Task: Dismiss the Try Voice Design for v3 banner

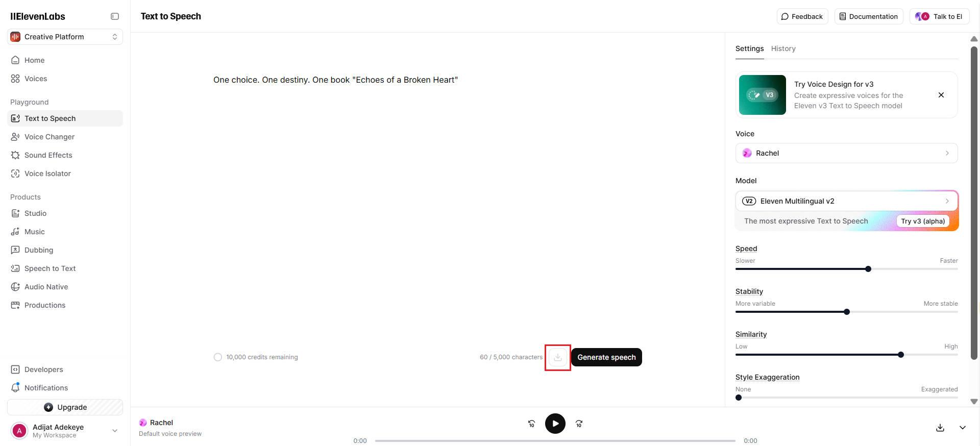Action: coord(941,95)
